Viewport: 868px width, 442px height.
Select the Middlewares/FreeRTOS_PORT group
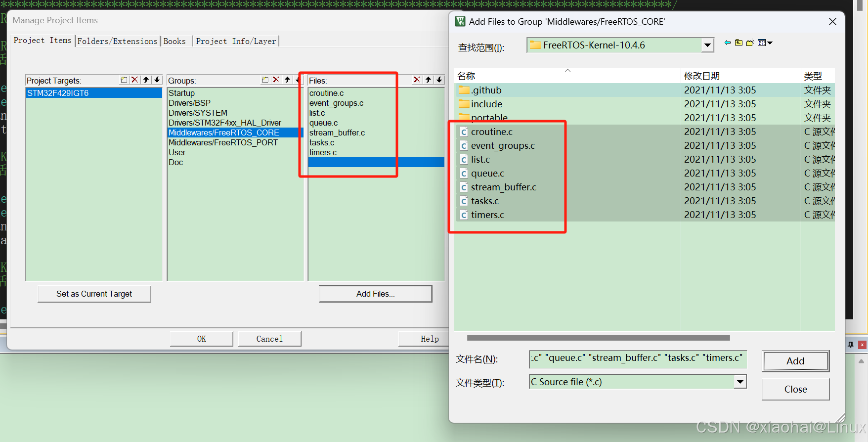tap(223, 142)
